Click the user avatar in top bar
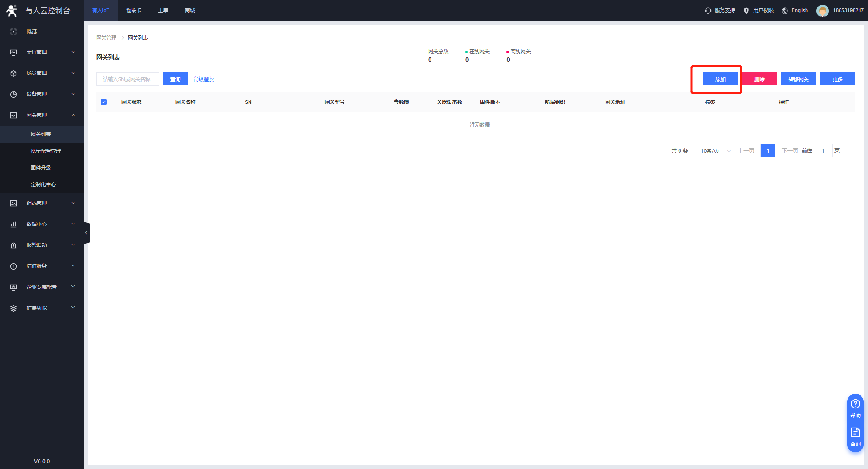This screenshot has height=469, width=868. (822, 11)
